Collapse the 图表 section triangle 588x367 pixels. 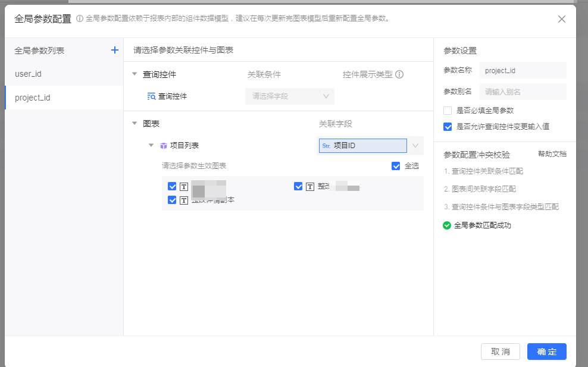pyautogui.click(x=135, y=124)
